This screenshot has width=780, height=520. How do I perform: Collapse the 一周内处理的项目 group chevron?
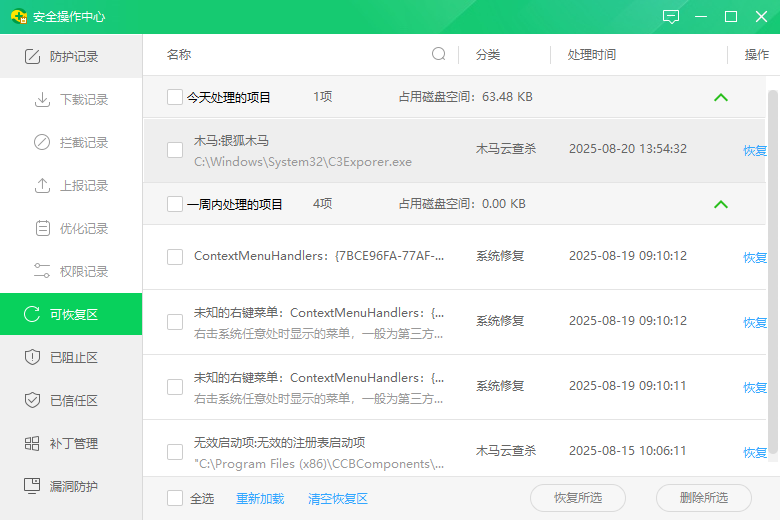click(721, 204)
